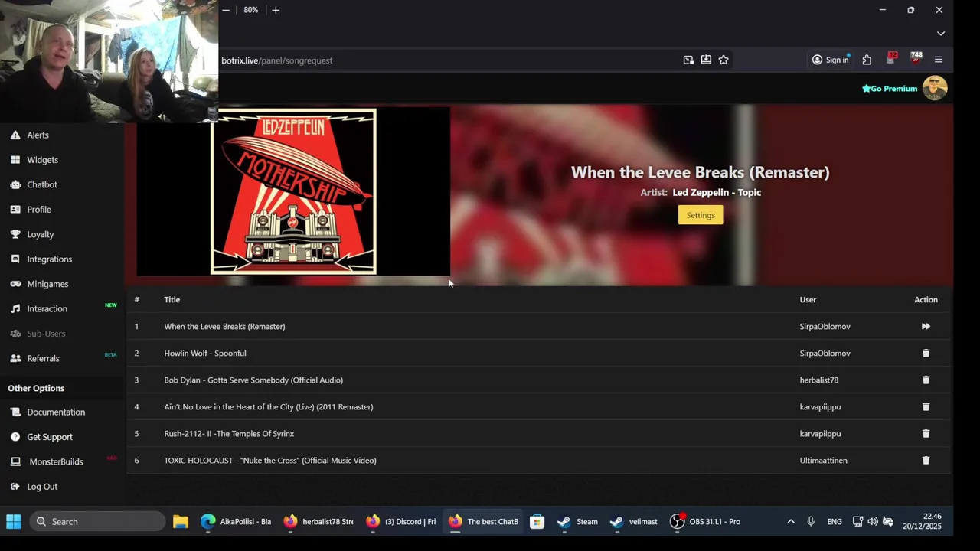This screenshot has width=980, height=551.
Task: Open the extension with badge 12
Action: (x=891, y=59)
